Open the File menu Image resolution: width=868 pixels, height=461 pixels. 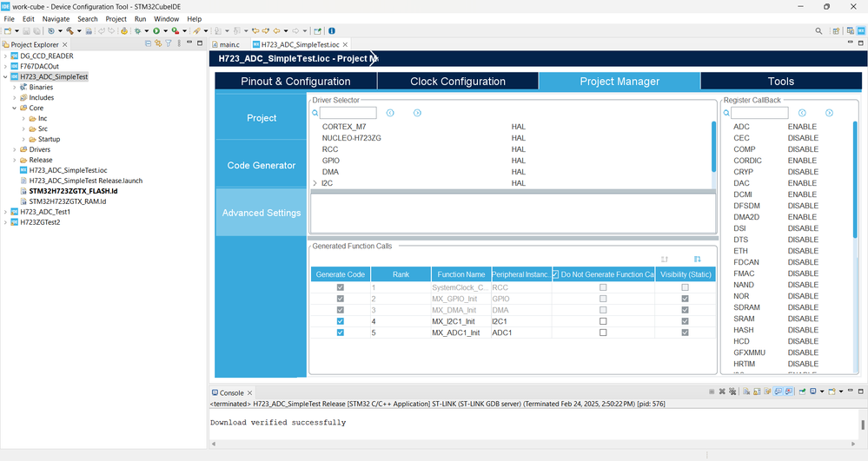[x=10, y=19]
